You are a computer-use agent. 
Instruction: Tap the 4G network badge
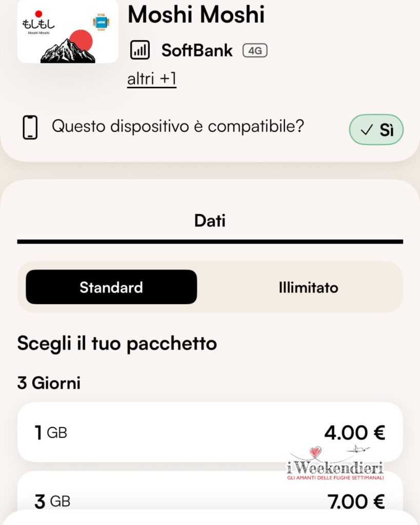click(255, 51)
